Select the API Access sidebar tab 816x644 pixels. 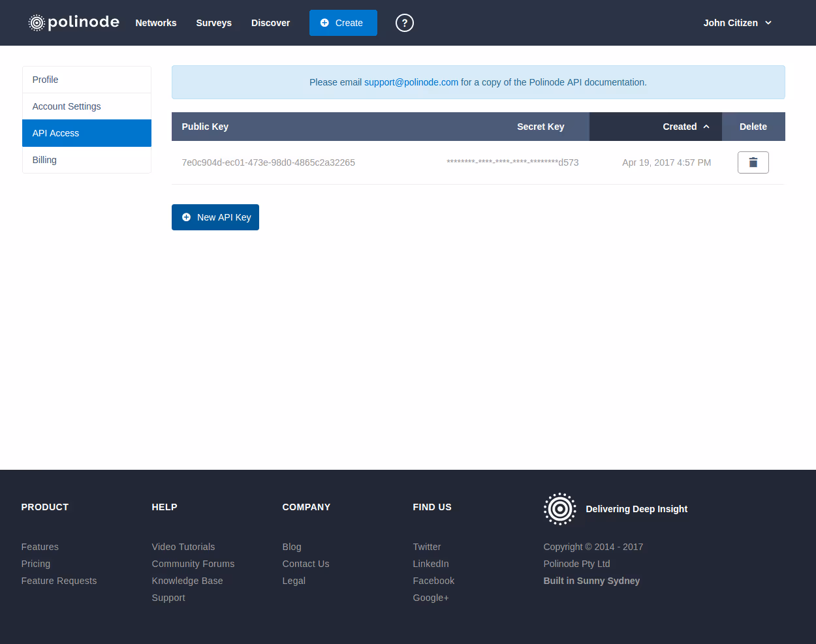pos(87,133)
